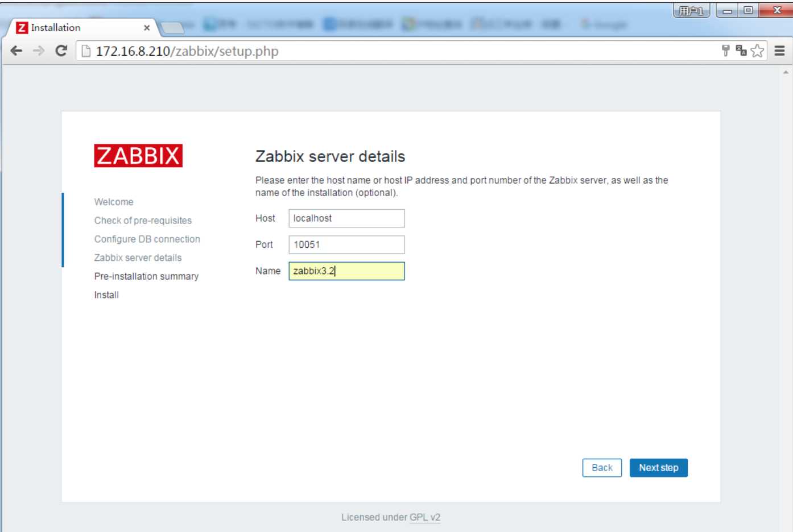Reload the page with refresh icon
The height and width of the screenshot is (532, 793).
tap(61, 51)
